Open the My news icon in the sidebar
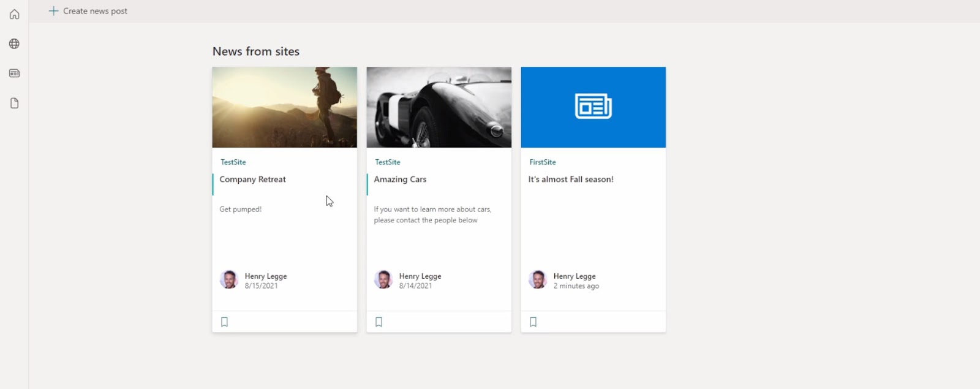This screenshot has width=980, height=389. point(14,74)
